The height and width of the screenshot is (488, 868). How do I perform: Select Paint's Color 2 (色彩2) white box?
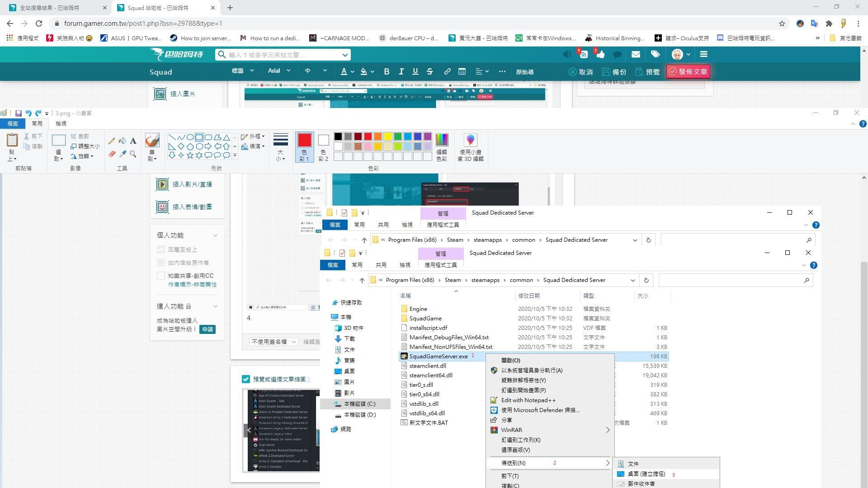tap(323, 147)
